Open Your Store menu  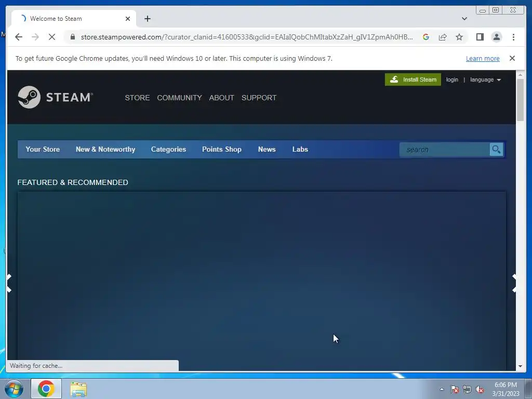pos(43,149)
